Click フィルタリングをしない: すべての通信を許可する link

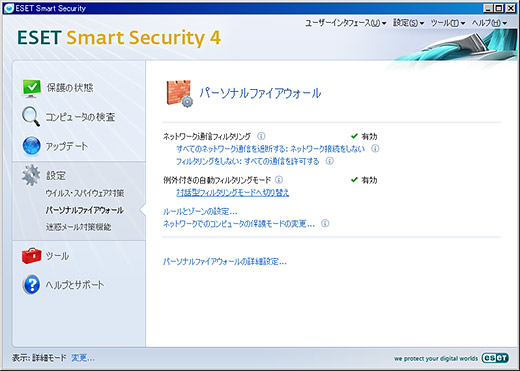pos(247,161)
